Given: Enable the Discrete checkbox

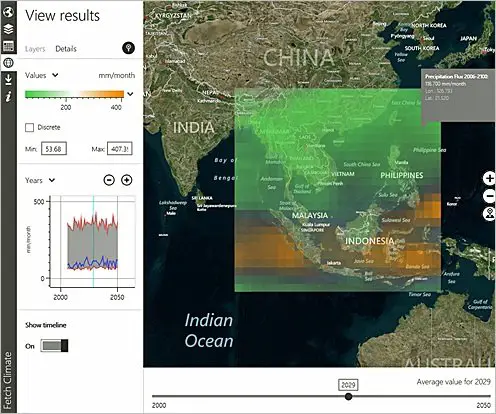Looking at the screenshot, I should click(x=29, y=127).
